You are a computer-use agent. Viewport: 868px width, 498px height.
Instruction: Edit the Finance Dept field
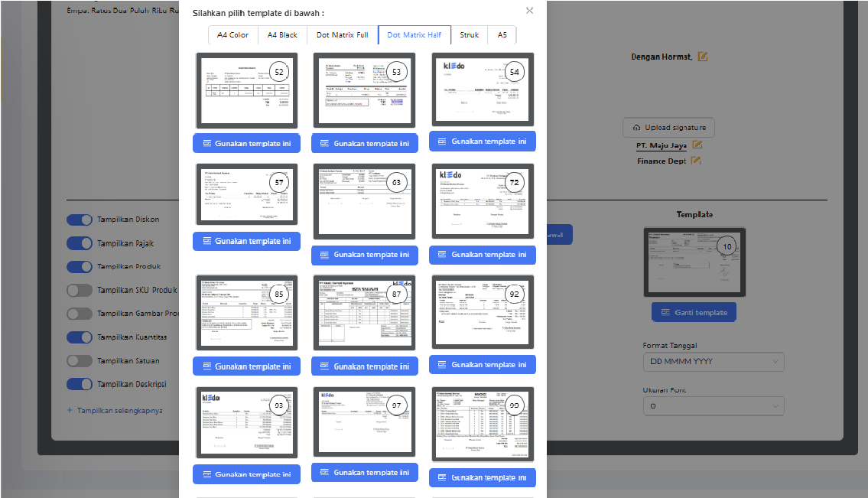coord(694,161)
